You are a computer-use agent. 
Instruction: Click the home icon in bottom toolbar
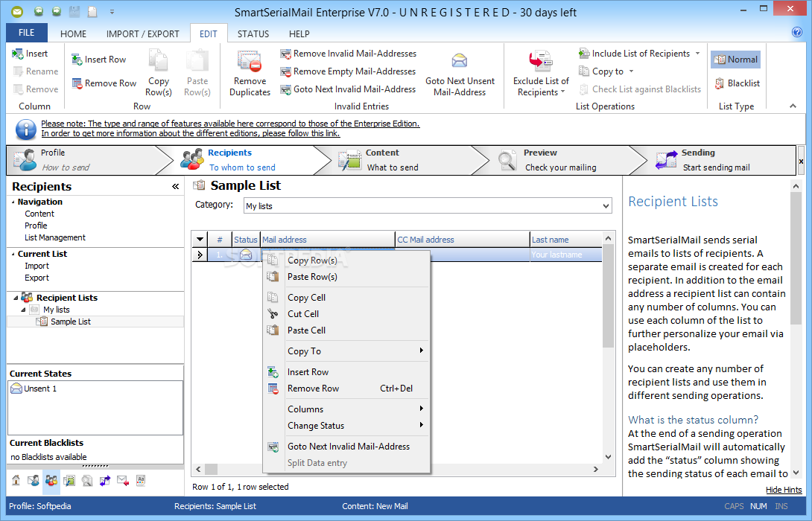coord(16,481)
